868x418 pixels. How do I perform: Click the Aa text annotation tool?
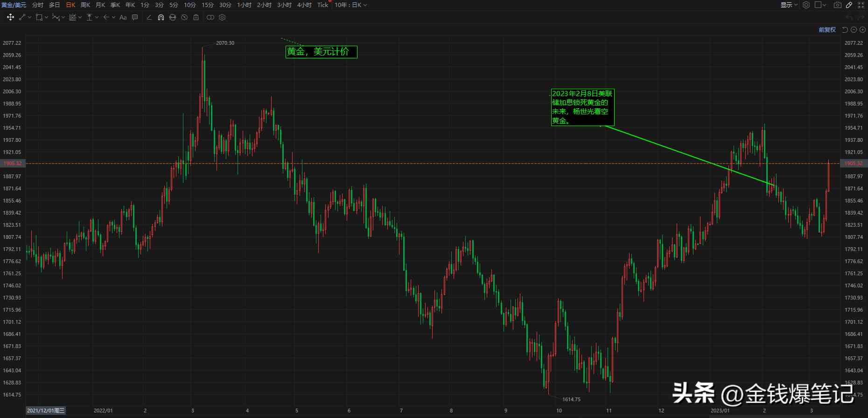pyautogui.click(x=123, y=17)
